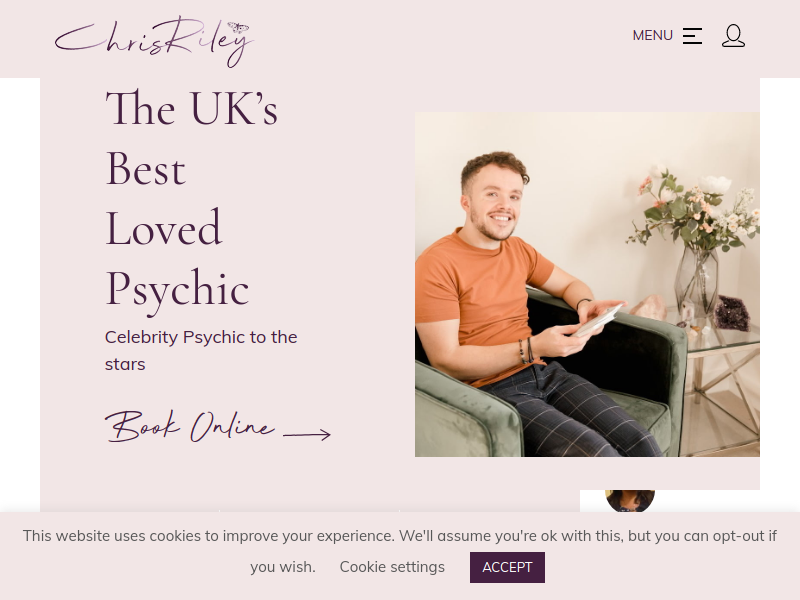Click the MENU label in the header

coord(653,36)
